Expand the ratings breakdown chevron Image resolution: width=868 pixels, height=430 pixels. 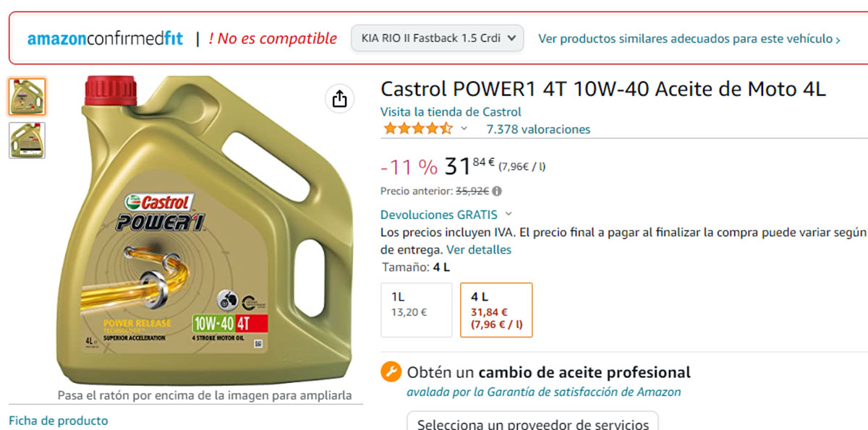pyautogui.click(x=464, y=129)
